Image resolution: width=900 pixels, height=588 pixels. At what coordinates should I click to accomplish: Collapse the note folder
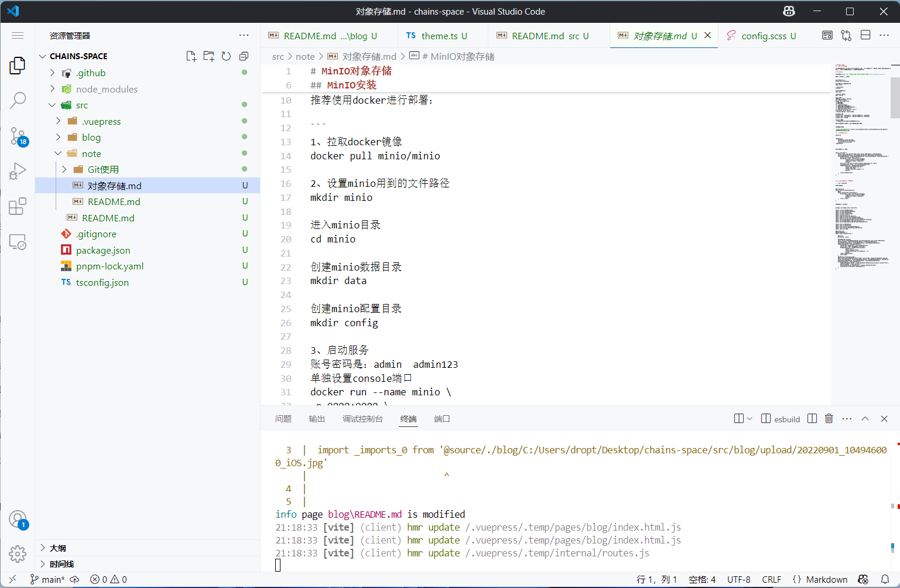pyautogui.click(x=58, y=153)
